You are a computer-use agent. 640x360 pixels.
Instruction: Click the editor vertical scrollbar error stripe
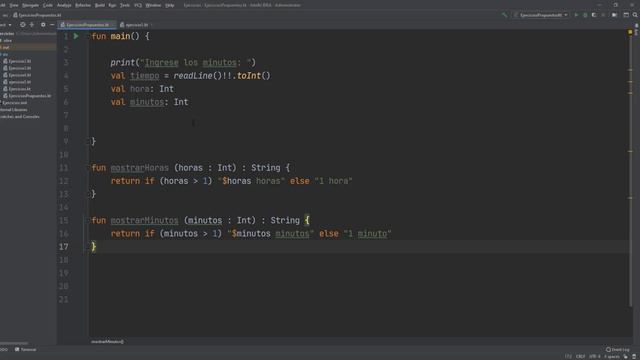click(x=631, y=168)
